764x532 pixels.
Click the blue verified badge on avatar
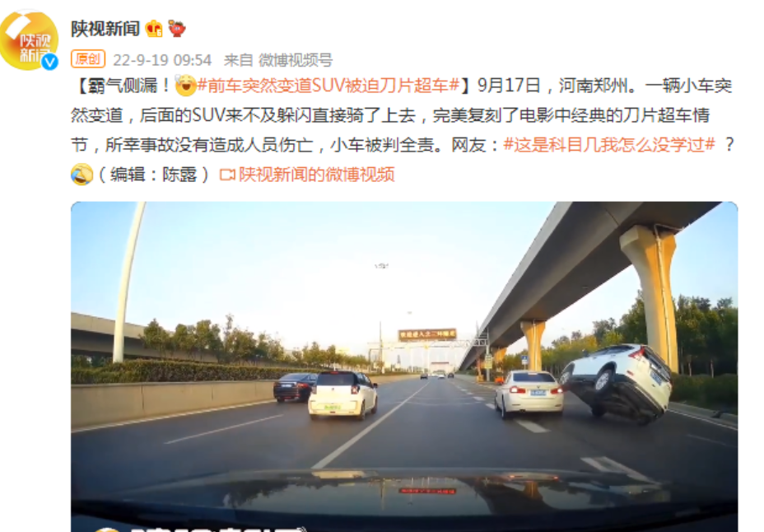[x=49, y=62]
